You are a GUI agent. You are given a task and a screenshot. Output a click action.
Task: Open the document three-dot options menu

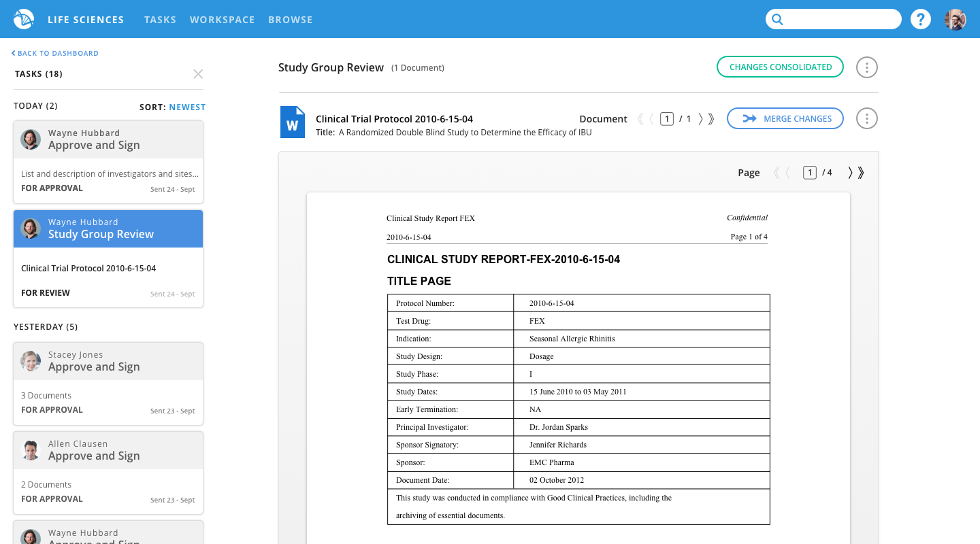[866, 119]
